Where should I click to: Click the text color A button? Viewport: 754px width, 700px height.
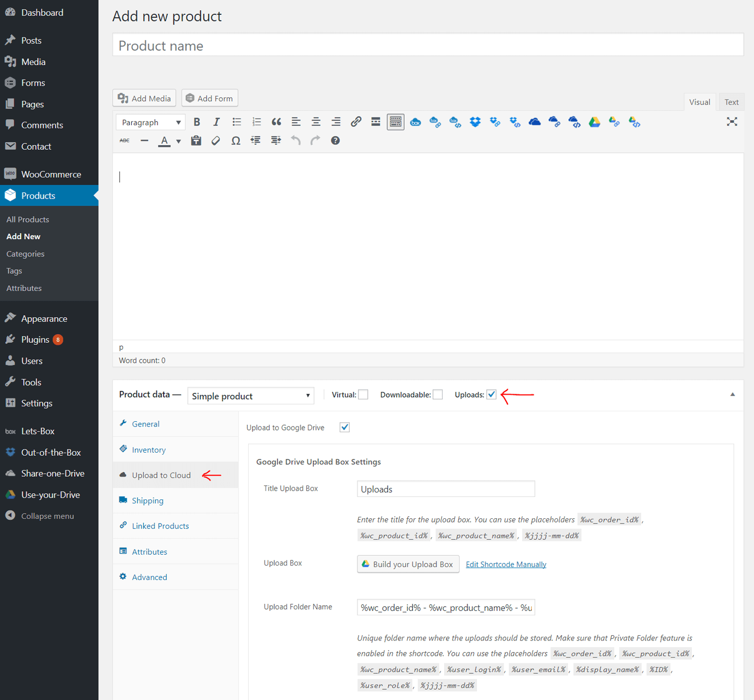tap(164, 141)
